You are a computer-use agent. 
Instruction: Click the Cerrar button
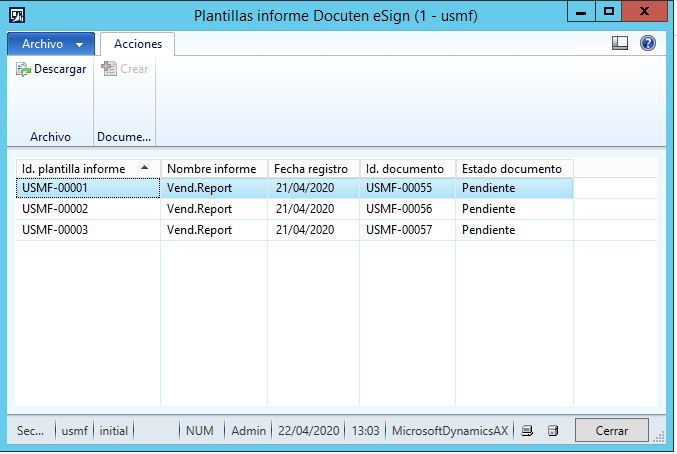pyautogui.click(x=611, y=430)
